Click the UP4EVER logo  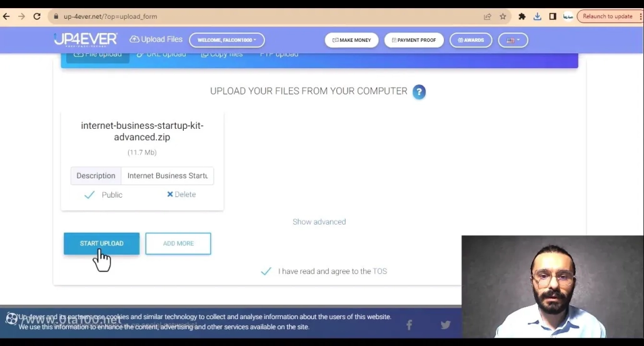[x=86, y=40]
